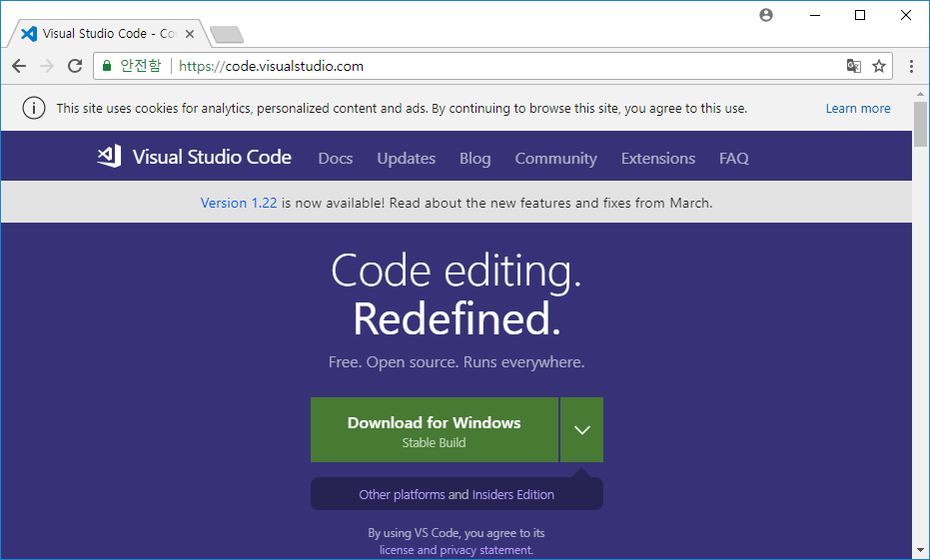Click the Chrome user profile icon
The image size is (930, 560).
pos(766,15)
